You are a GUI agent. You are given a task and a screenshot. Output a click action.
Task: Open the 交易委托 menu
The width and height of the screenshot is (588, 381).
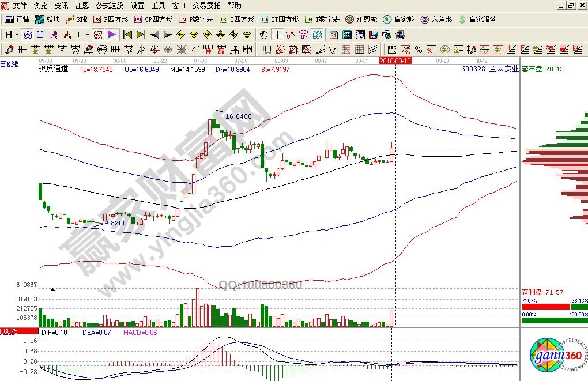pos(206,5)
